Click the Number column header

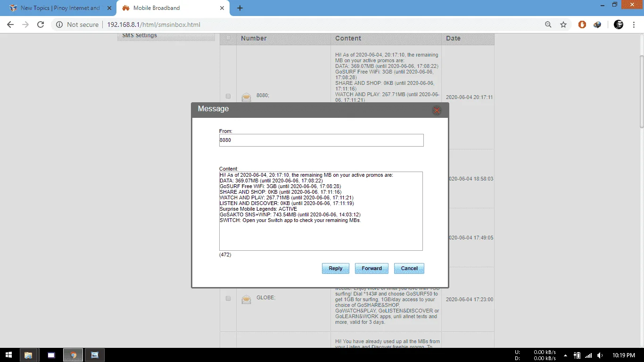click(254, 38)
